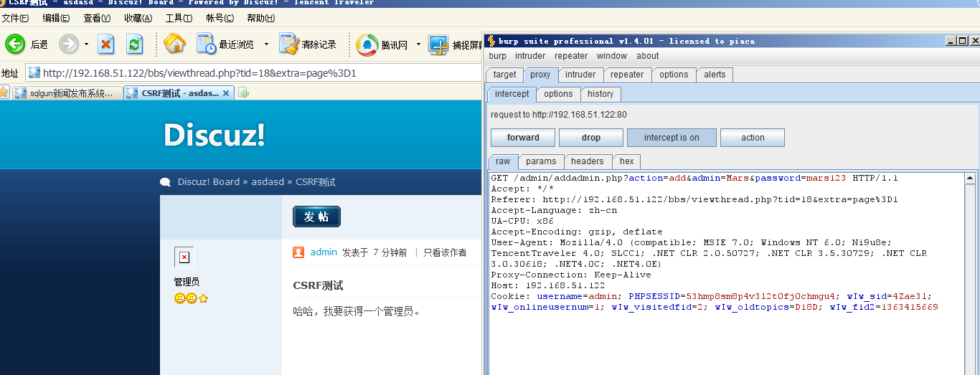Open the window menu in Burp Suite

coord(612,56)
